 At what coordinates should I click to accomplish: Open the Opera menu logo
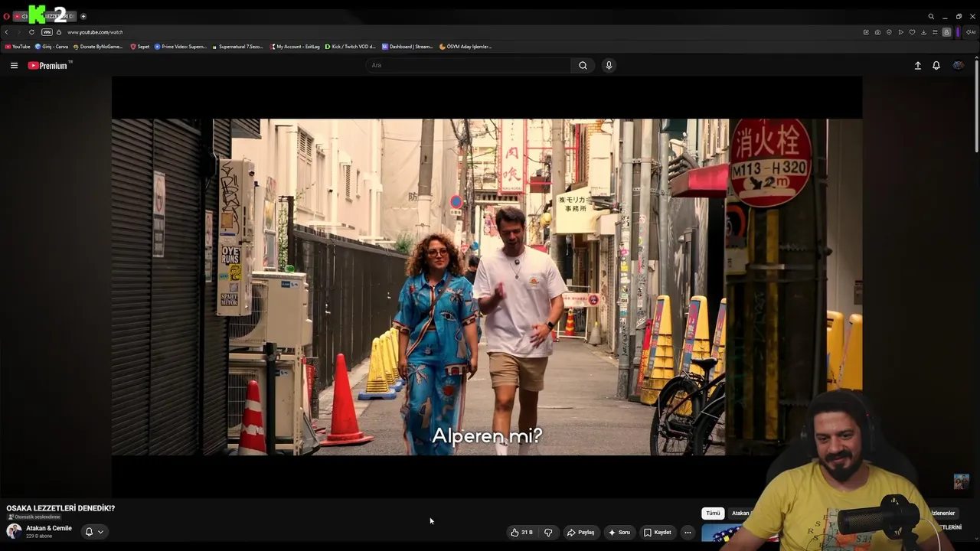coord(6,16)
